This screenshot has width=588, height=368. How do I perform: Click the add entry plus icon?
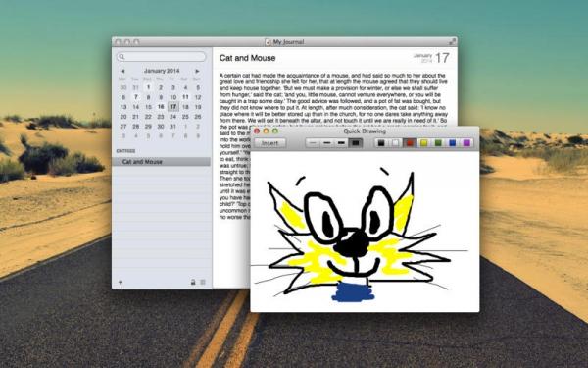[121, 282]
